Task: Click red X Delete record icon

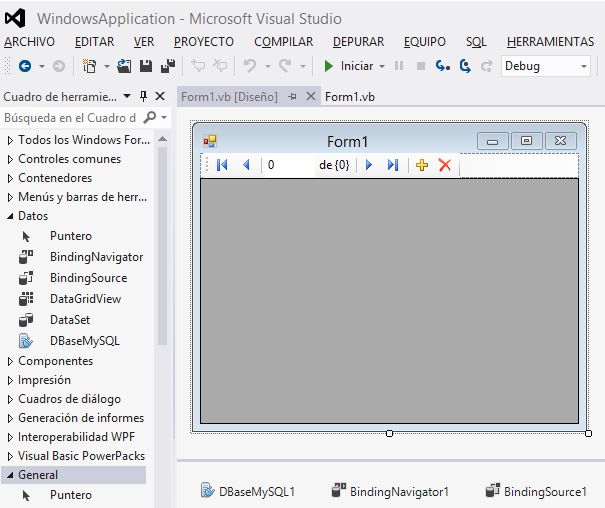Action: point(445,165)
